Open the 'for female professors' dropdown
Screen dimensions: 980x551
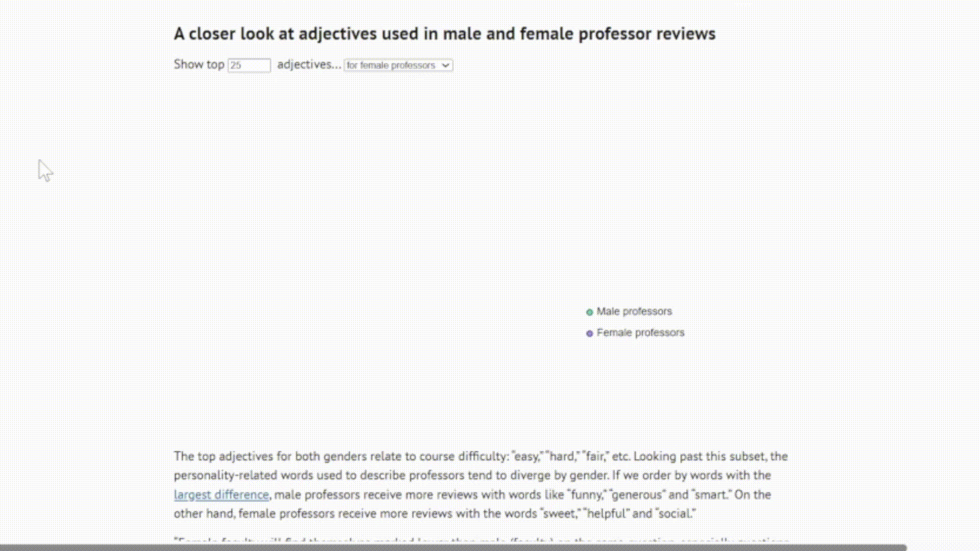coord(398,65)
